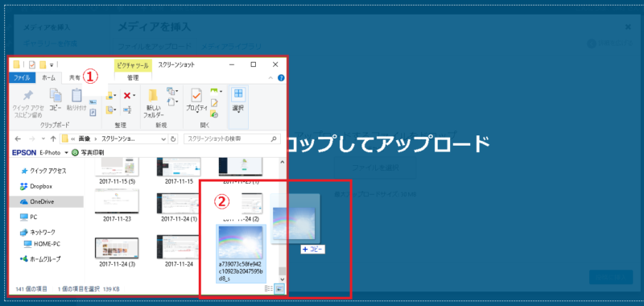Click ギャラリーを作成 link in background dialog
Screen dimensions: 644x306
50,43
